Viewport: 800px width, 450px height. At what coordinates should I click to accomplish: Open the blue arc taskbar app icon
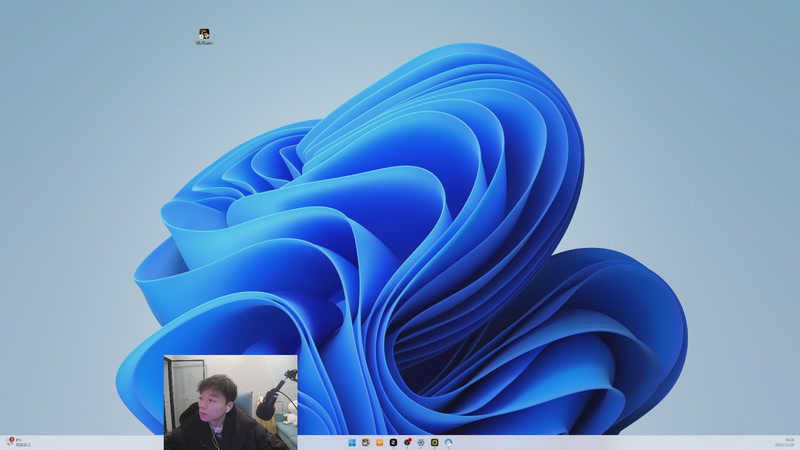[448, 442]
